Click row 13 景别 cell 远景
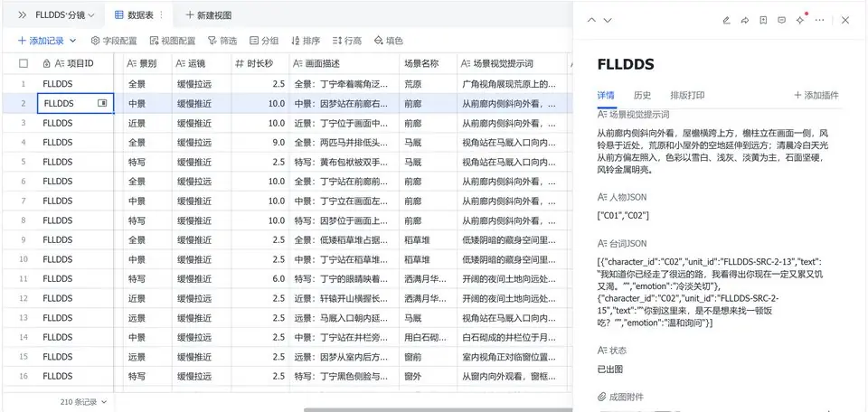This screenshot has width=868, height=412. pyautogui.click(x=147, y=318)
